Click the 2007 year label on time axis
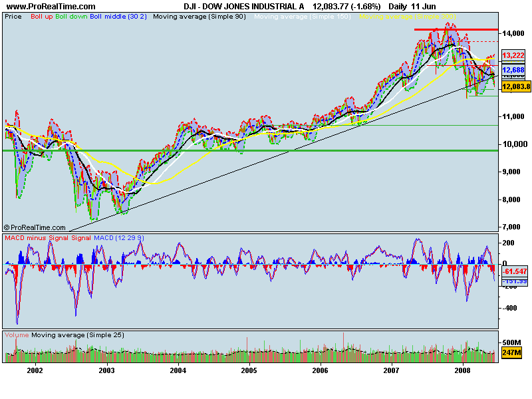532x399 pixels. coord(391,370)
